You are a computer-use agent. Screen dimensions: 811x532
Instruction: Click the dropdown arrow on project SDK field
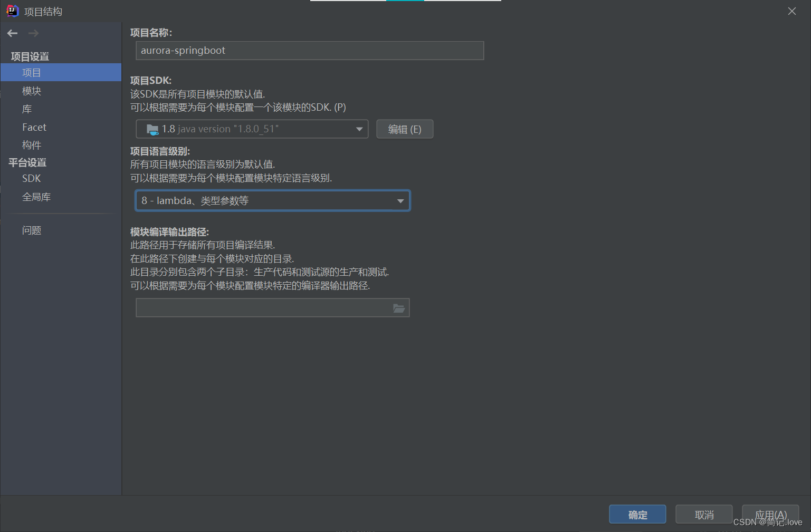click(359, 129)
